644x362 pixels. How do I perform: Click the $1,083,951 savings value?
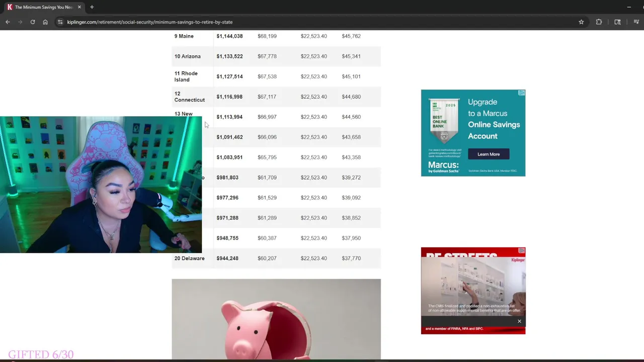229,157
